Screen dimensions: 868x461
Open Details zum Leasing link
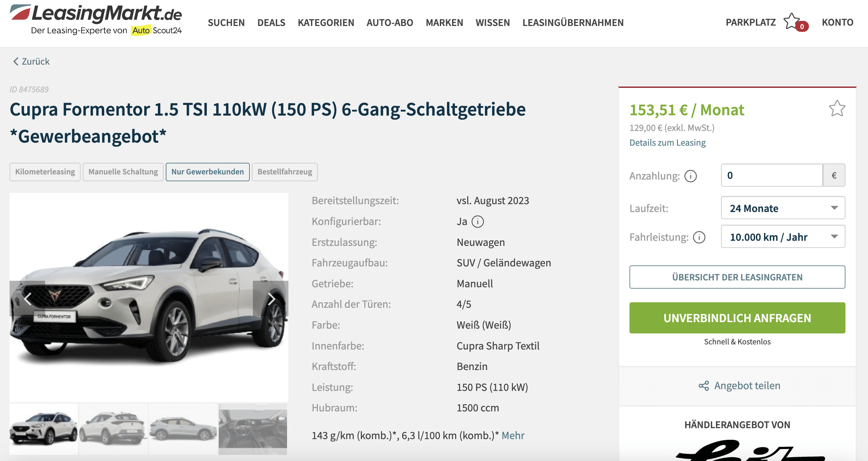click(x=667, y=143)
